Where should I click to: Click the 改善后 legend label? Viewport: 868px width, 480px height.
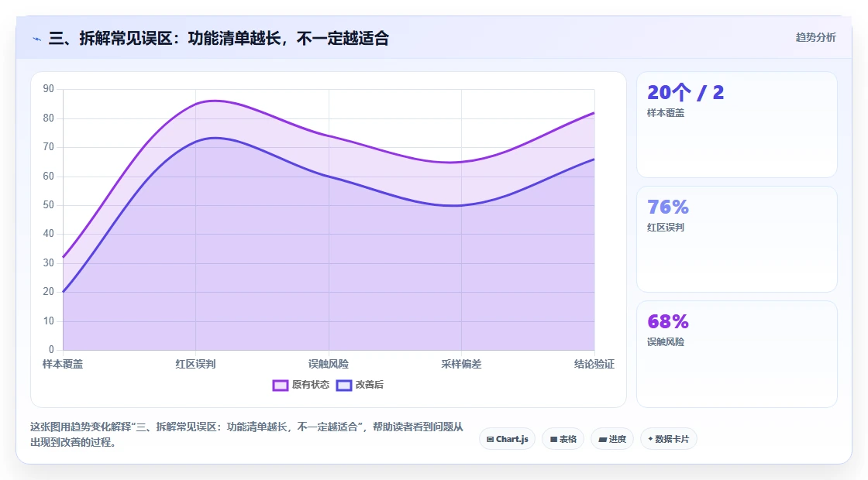click(369, 385)
